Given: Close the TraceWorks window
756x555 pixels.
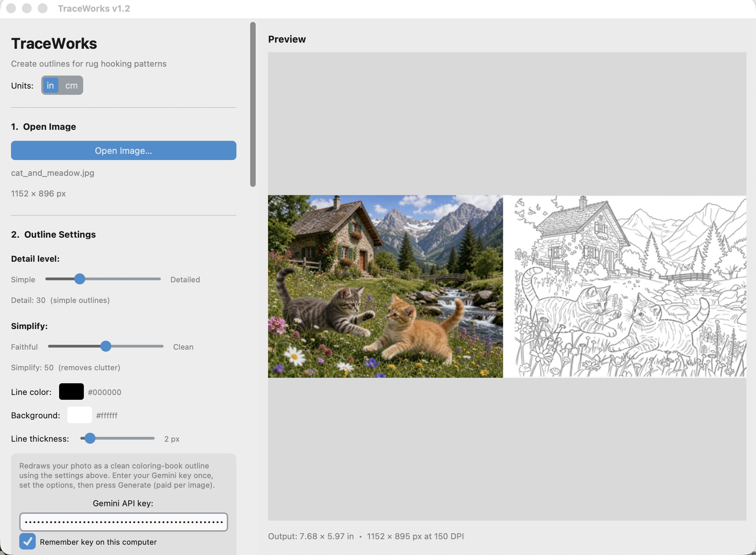Looking at the screenshot, I should (x=11, y=8).
